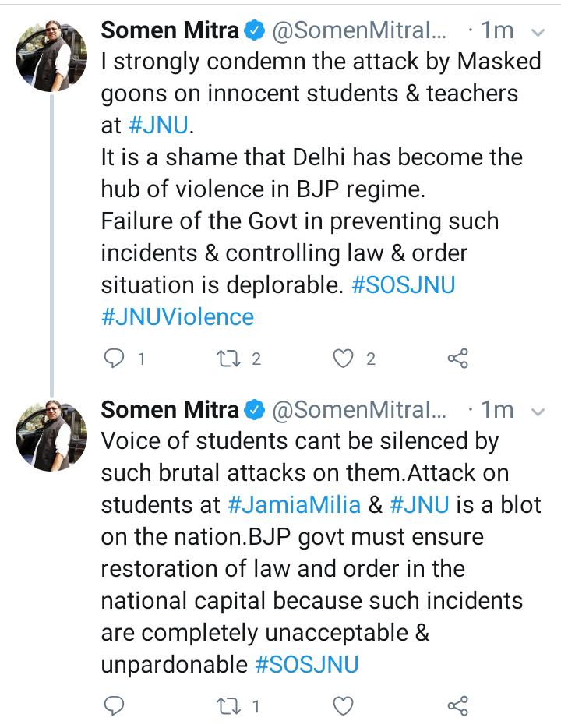Open the second tweet's dropdown chevron
The image size is (561, 728).
(537, 410)
